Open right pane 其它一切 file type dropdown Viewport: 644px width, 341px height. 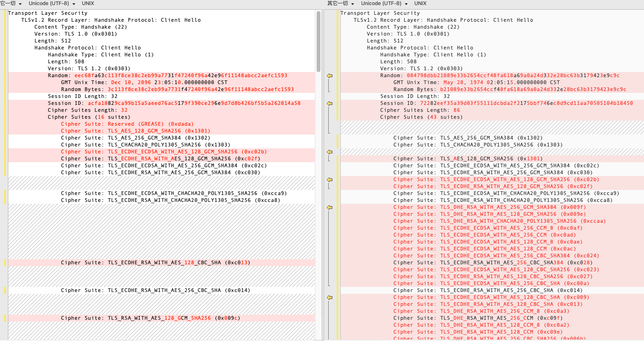[x=340, y=3]
